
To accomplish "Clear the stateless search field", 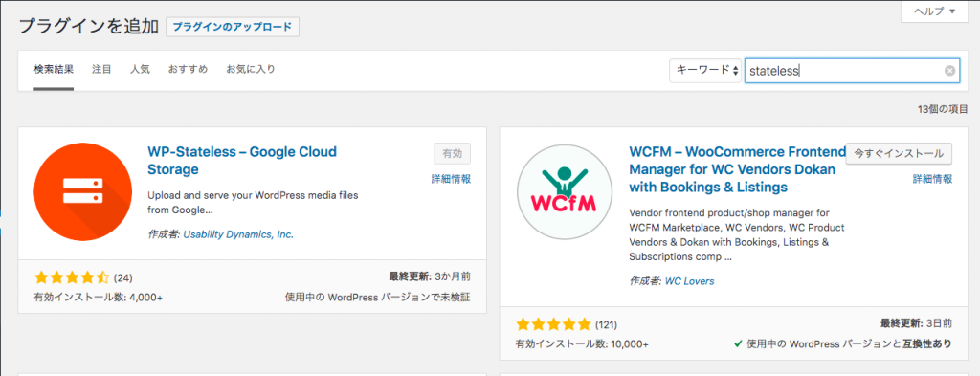I will [x=949, y=71].
